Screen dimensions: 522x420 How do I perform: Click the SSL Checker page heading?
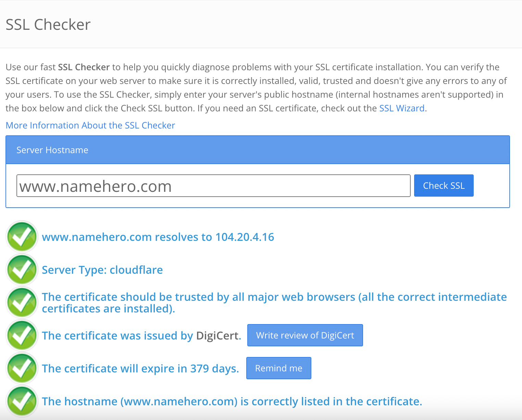(48, 25)
